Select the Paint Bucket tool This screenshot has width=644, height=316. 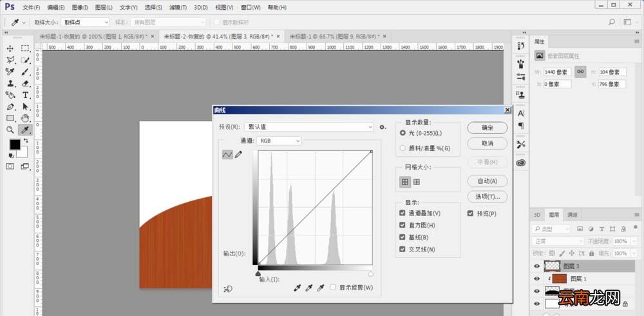point(10,95)
